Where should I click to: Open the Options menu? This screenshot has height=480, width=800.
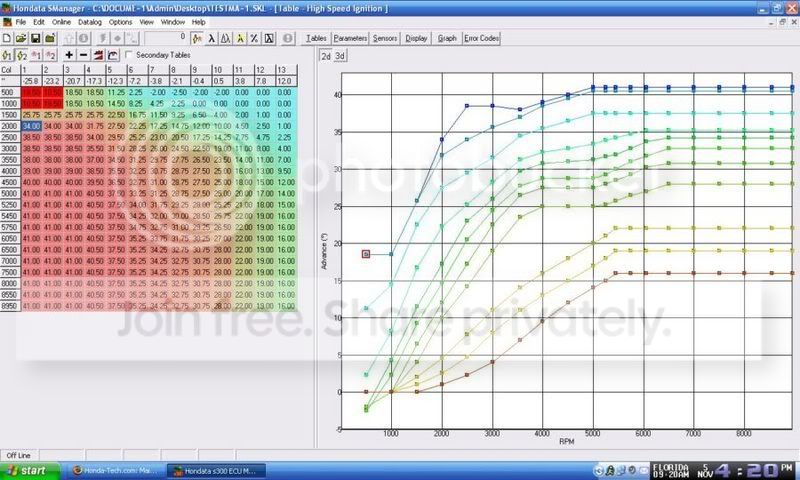(x=120, y=21)
